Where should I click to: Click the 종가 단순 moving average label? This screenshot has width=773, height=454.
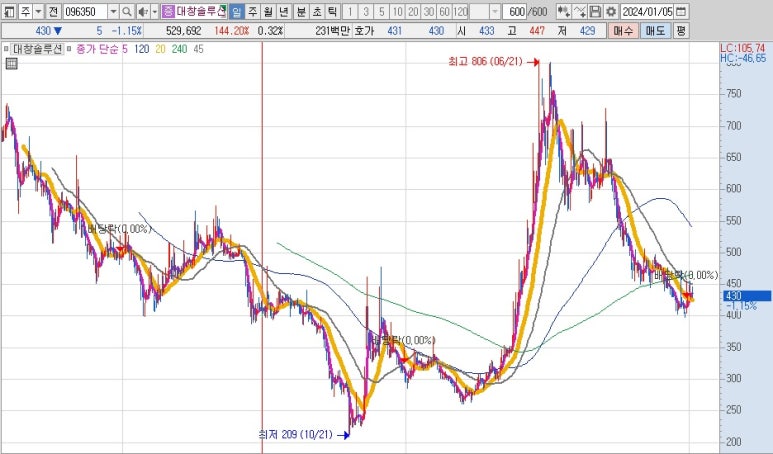point(97,49)
